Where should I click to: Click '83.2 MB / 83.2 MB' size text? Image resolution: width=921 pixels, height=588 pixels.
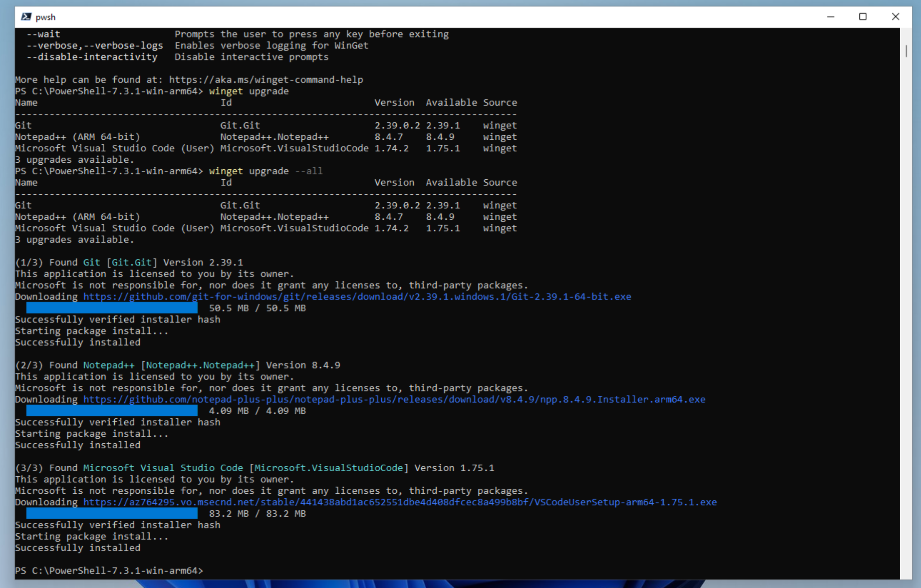(x=257, y=513)
